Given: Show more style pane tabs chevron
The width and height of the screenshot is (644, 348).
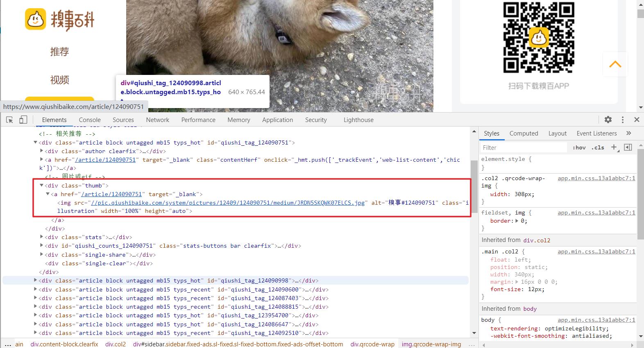Looking at the screenshot, I should pos(629,133).
